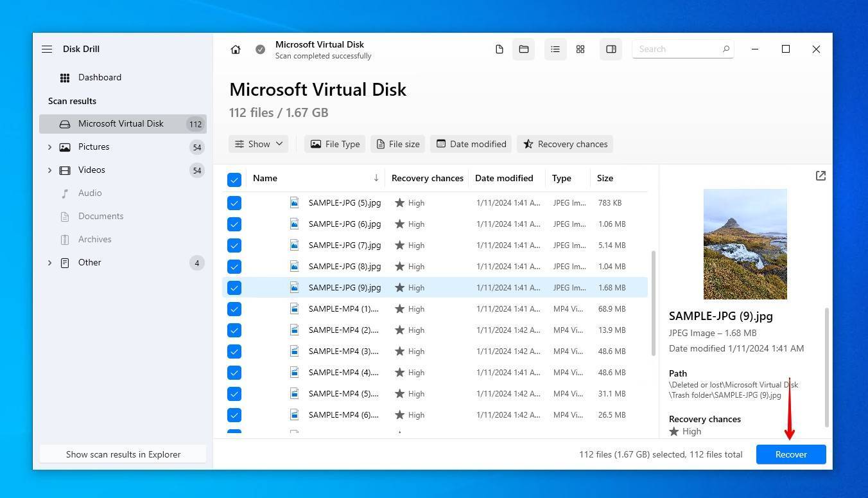The height and width of the screenshot is (498, 868).
Task: Click the Microsoft Virtual Disk drive icon
Action: (65, 124)
